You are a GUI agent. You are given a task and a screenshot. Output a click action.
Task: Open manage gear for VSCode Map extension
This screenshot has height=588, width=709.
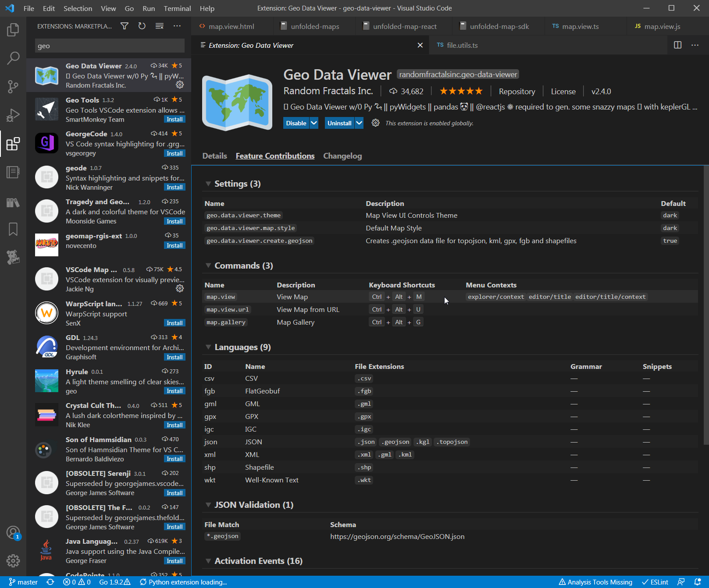click(x=180, y=288)
